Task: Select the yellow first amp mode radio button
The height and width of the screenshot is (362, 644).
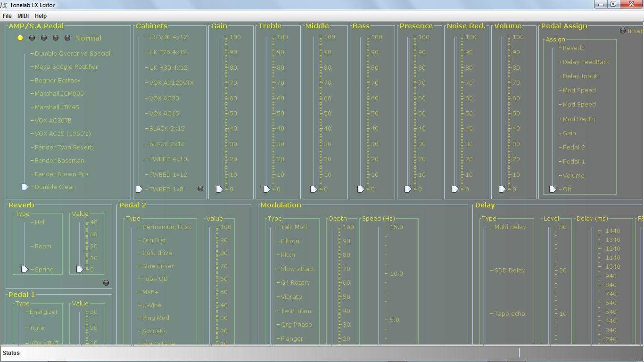Action: click(20, 38)
